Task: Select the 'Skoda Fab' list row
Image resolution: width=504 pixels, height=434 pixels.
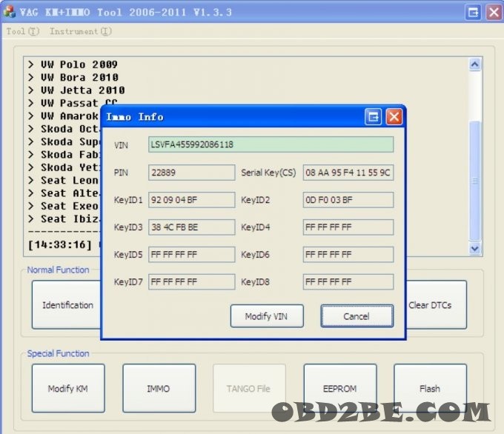Action: coord(64,155)
